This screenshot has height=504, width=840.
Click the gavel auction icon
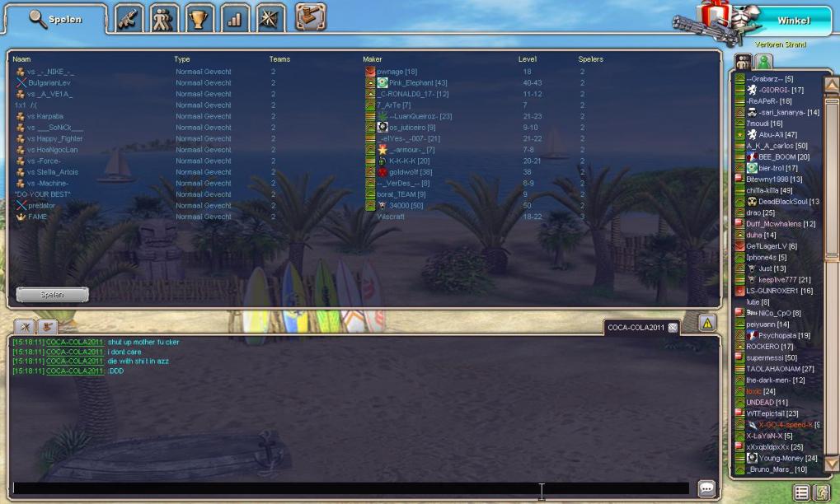pyautogui.click(x=310, y=17)
